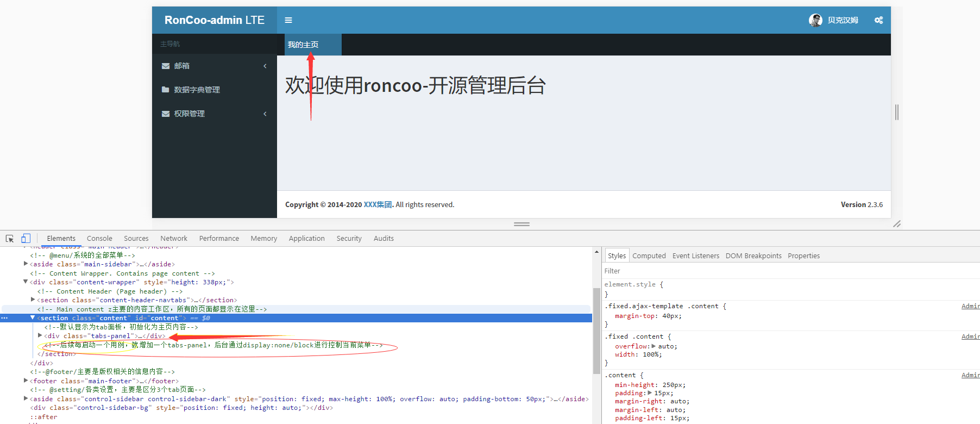Expand the aside main-sidebar node
Viewport: 980px width, 424px height.
click(x=26, y=264)
